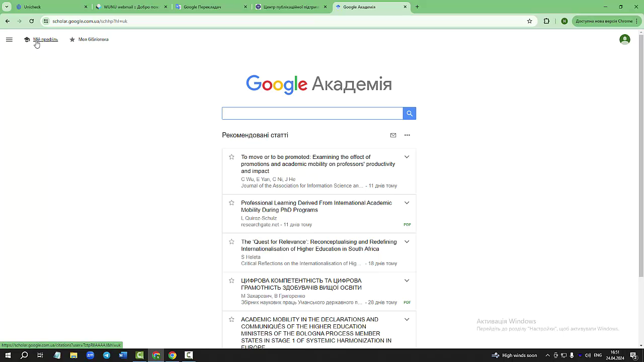Expand the 'ЦИФРОВА КОМПЕТЕНТНІСТЬ' entry
Viewport: 644px width, 362px height.
[407, 280]
